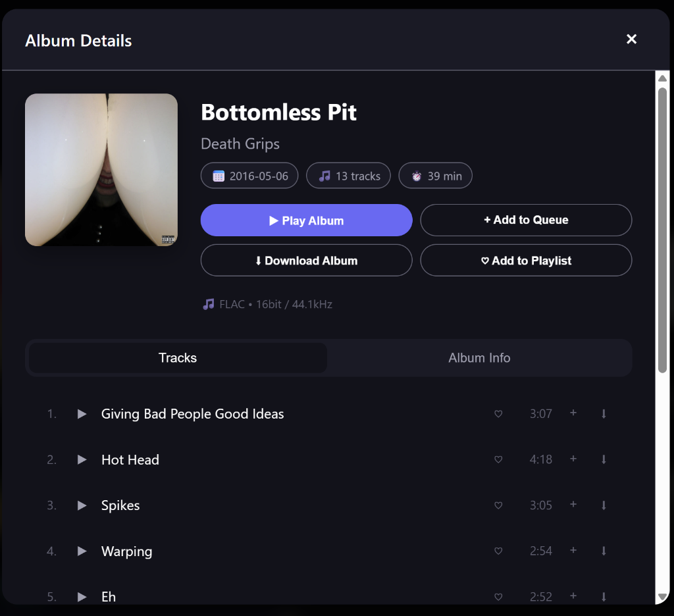674x616 pixels.
Task: Add Hot Head to queue plus icon
Action: (573, 459)
